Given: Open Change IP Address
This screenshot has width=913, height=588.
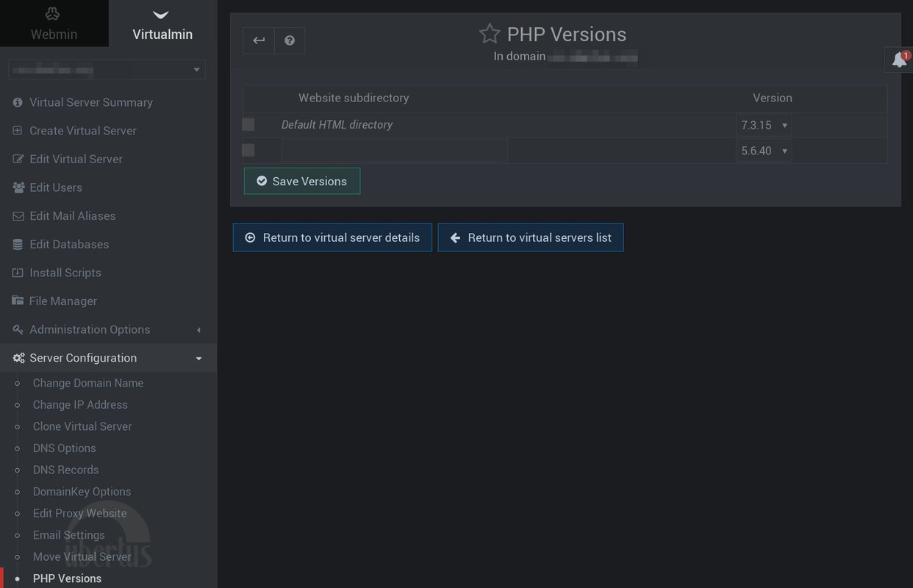Looking at the screenshot, I should (80, 404).
